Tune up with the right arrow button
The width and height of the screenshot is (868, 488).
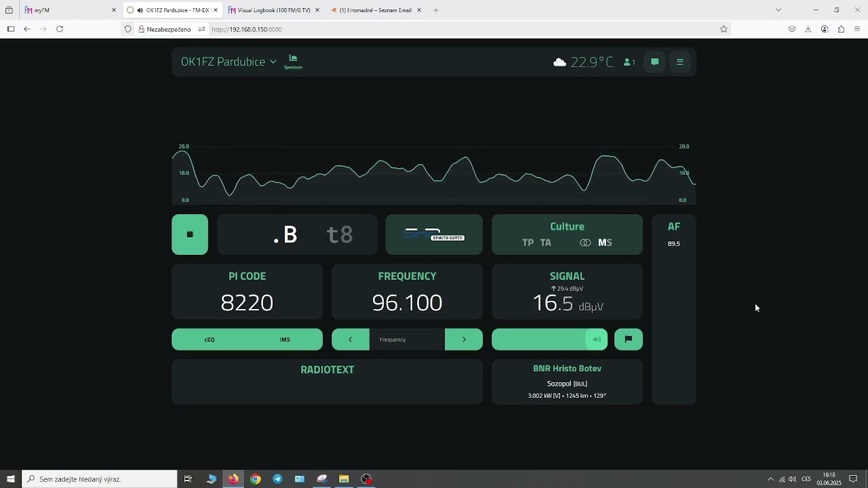pos(464,340)
